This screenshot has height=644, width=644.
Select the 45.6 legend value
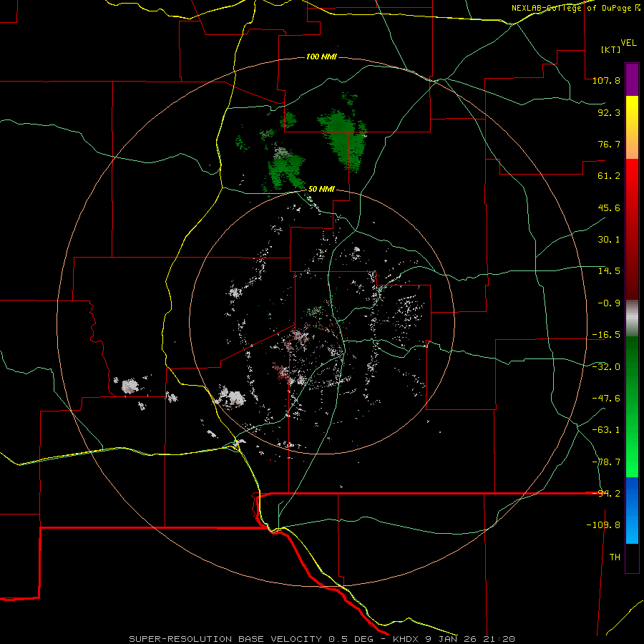tap(609, 208)
